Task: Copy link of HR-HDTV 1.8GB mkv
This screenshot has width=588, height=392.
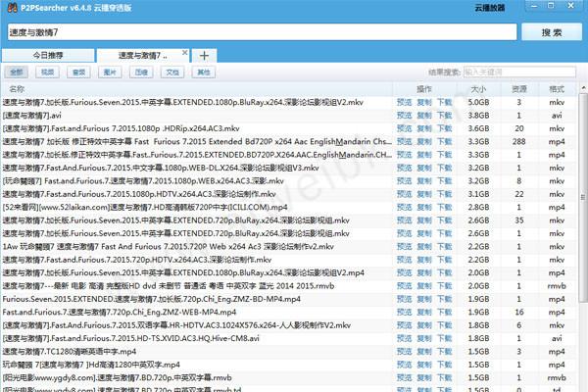Action: click(424, 325)
